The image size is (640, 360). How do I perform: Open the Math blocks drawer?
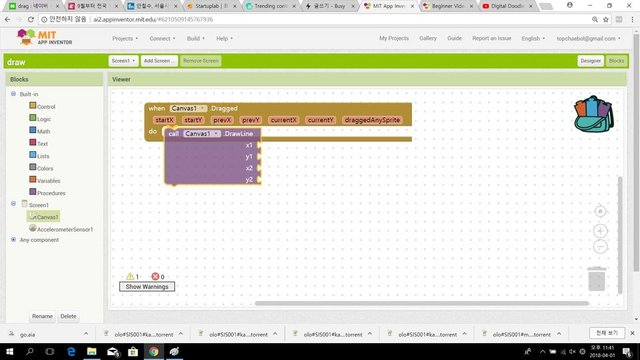coord(40,131)
